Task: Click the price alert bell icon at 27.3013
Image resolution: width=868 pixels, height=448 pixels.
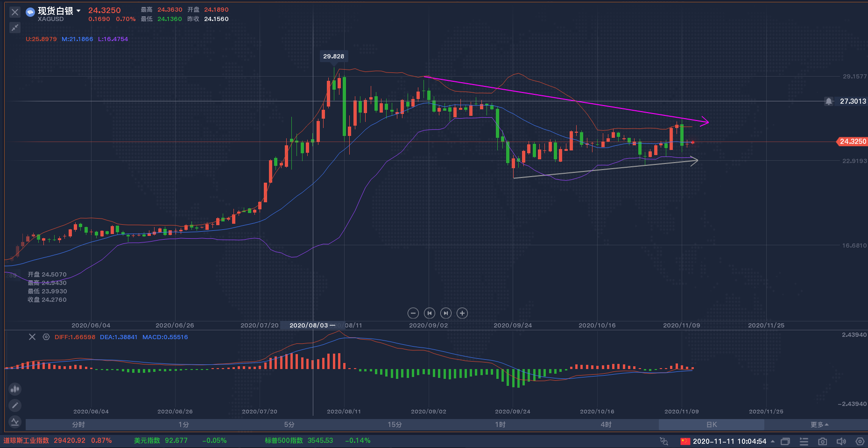Action: pyautogui.click(x=829, y=101)
